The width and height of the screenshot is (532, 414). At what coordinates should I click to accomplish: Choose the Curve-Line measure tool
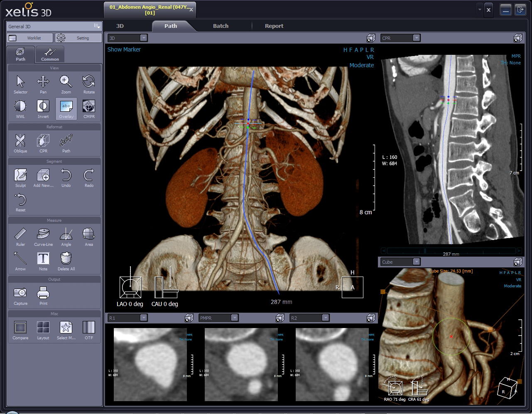coord(43,237)
